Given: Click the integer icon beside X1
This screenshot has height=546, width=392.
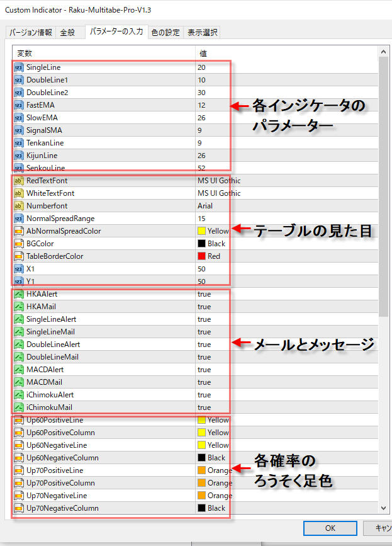Looking at the screenshot, I should [x=18, y=269].
